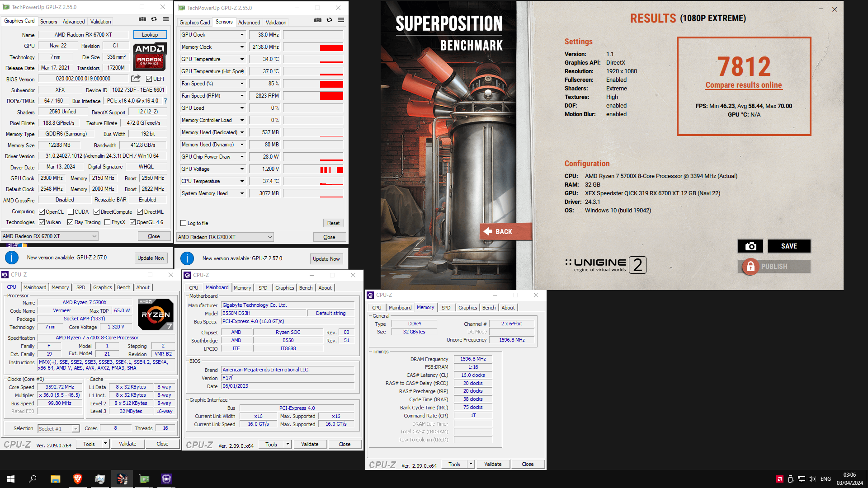
Task: Toggle DirectCompute checkbox
Action: [96, 212]
